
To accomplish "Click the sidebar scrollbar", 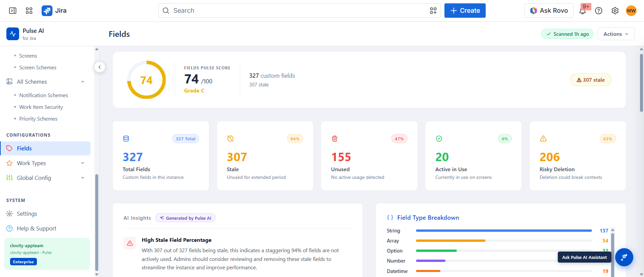I will click(97, 222).
